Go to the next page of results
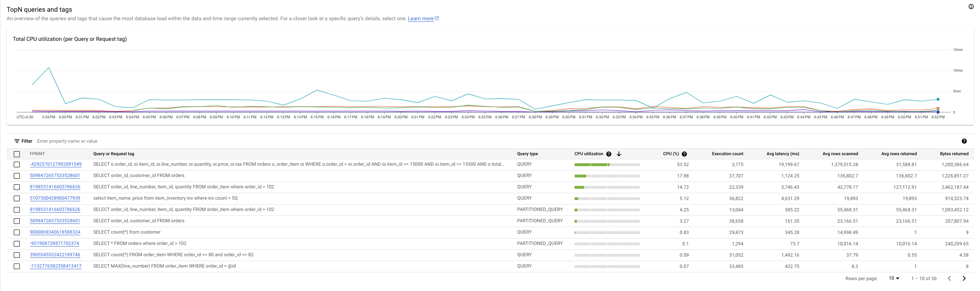This screenshot has width=980, height=291. 964,278
